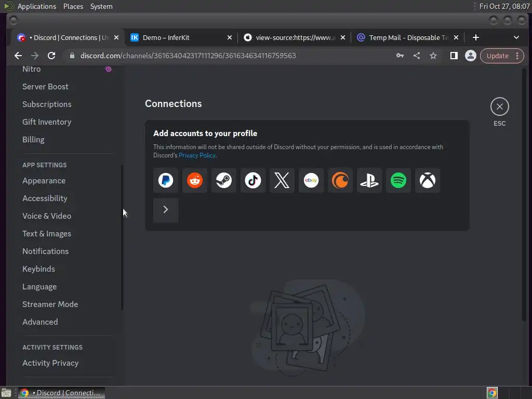
Task: Open the Chrome profile menu
Action: tap(471, 56)
